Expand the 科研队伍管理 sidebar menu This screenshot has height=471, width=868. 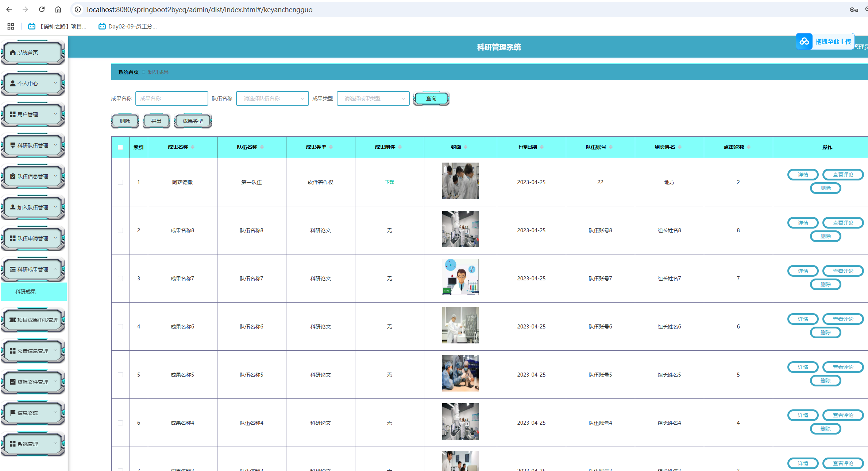(x=33, y=145)
